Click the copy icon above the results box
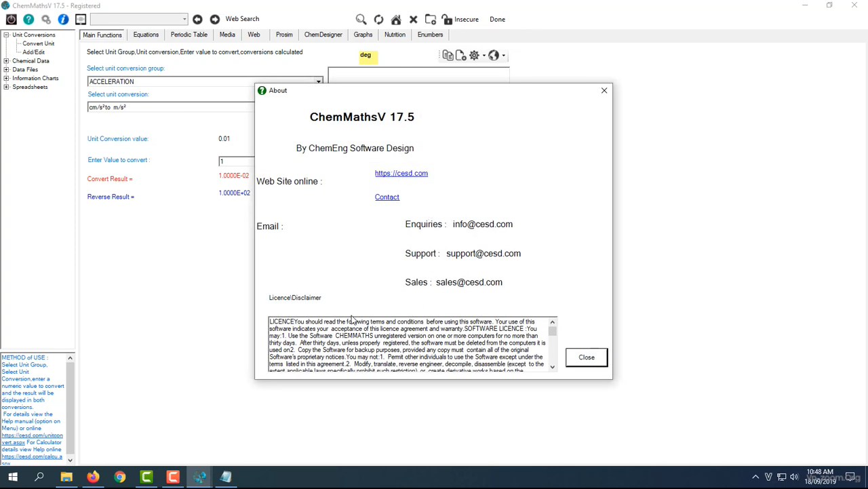 tap(448, 56)
